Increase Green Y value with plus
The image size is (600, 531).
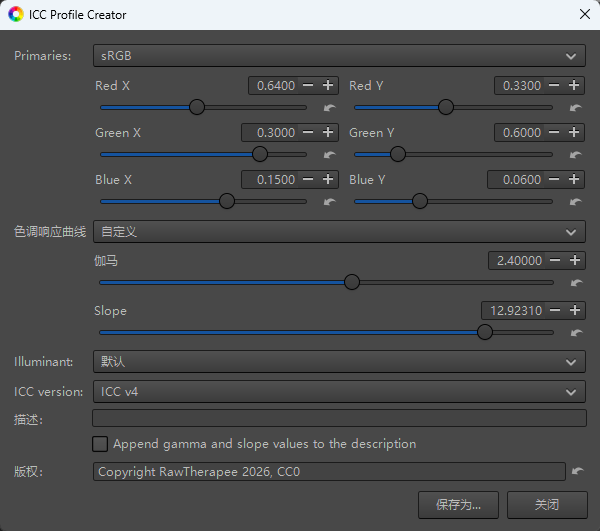pyautogui.click(x=574, y=132)
